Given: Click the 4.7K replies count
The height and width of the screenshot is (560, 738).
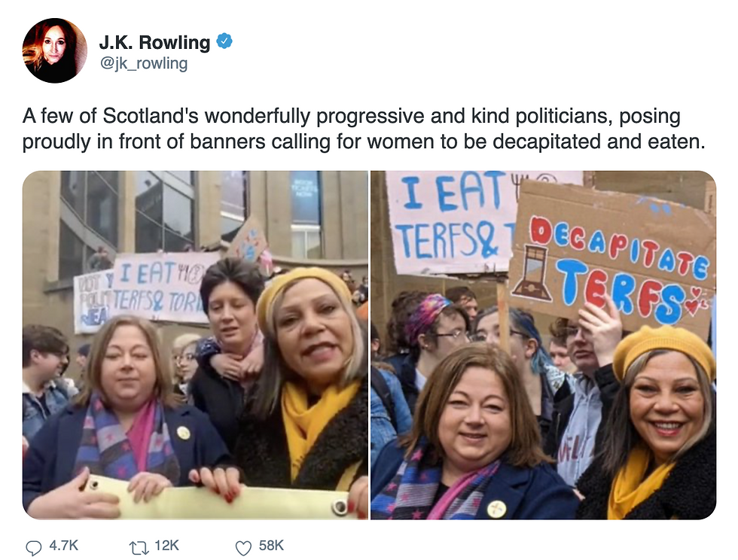Looking at the screenshot, I should pos(63,546).
